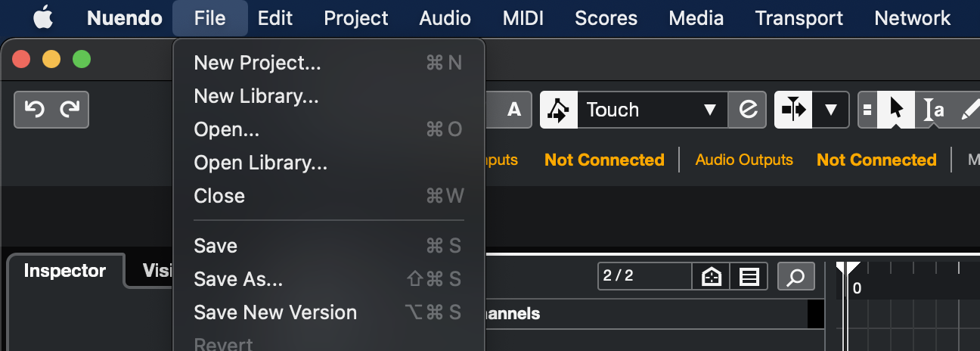Open the track filter list icon
980x351 pixels.
tap(749, 277)
